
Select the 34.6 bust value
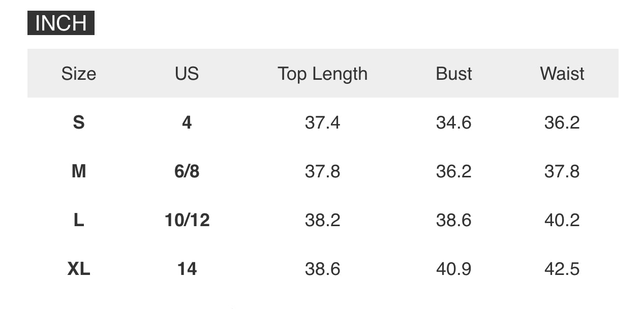[453, 122]
